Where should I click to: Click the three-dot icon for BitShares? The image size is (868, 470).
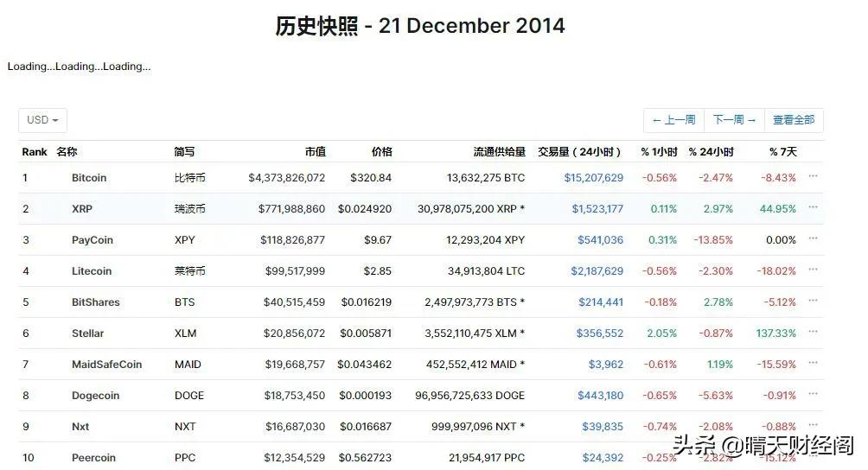tap(813, 301)
